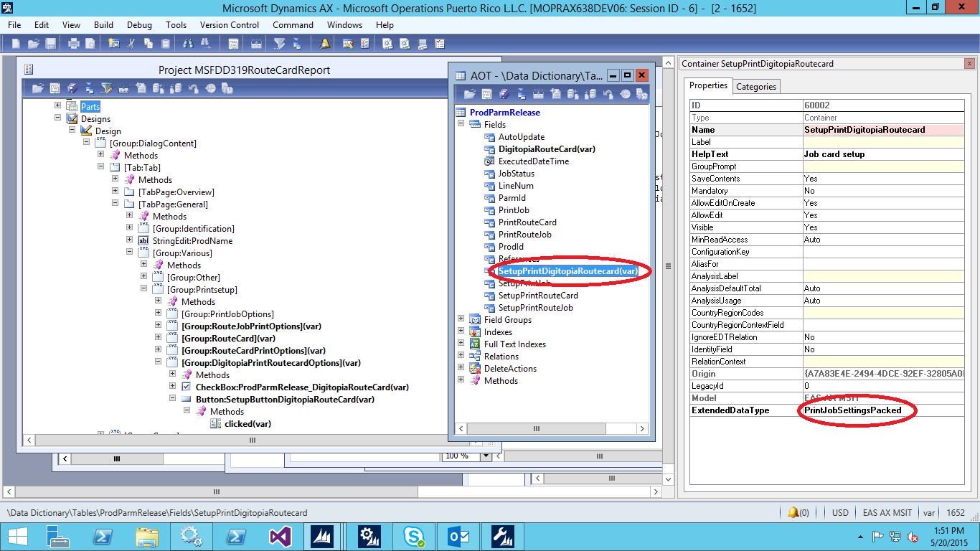Image resolution: width=980 pixels, height=551 pixels.
Task: Click the Paste icon on the main toolbar
Action: point(166,43)
